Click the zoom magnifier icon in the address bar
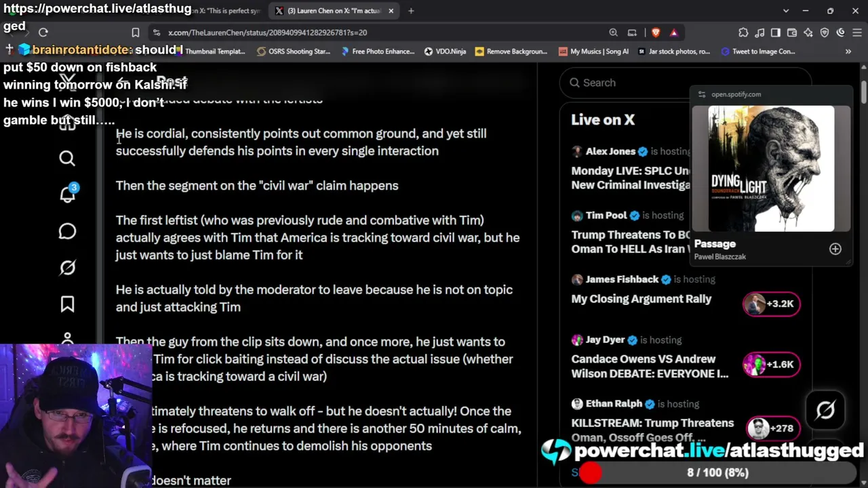 point(613,32)
